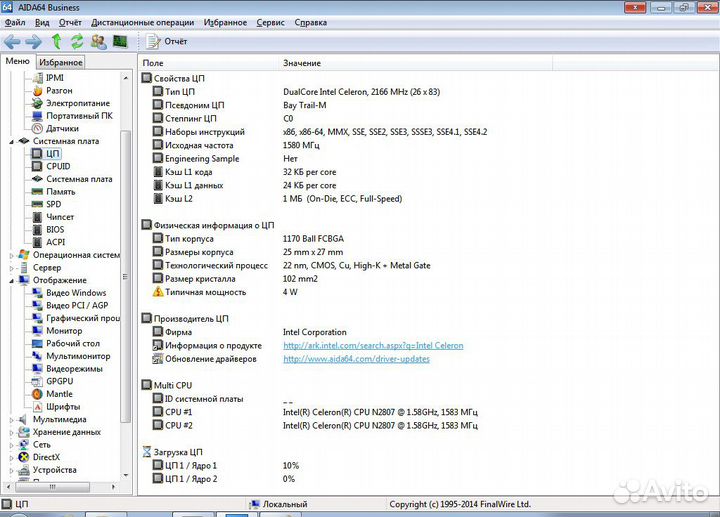This screenshot has height=517, width=720.
Task: Select the Кэш L2 row
Action: point(277,199)
